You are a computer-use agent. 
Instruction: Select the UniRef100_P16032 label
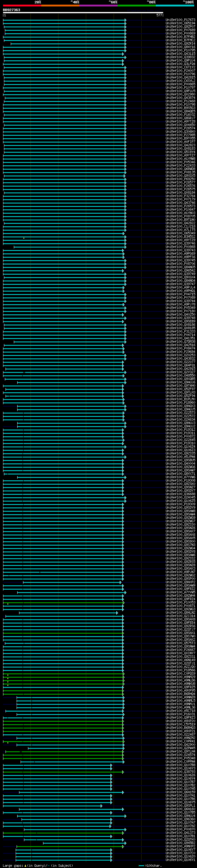180,115
